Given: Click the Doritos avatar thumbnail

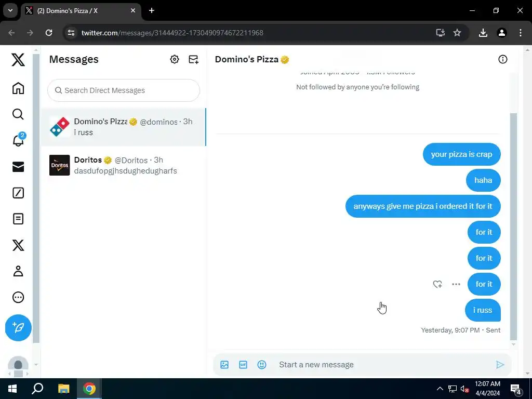Looking at the screenshot, I should 59,165.
